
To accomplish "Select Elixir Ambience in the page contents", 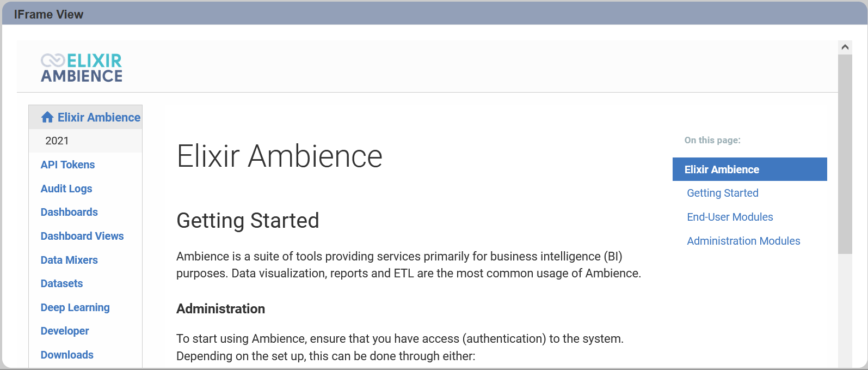I will pyautogui.click(x=749, y=169).
